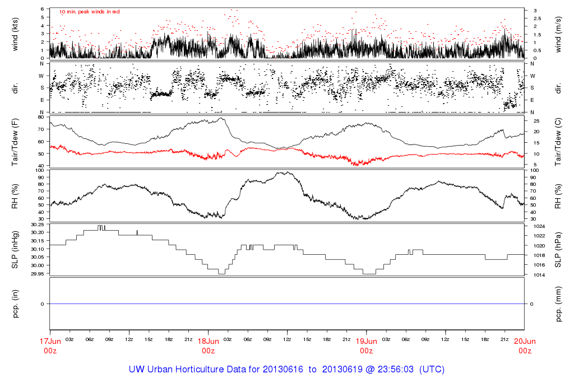The height and width of the screenshot is (392, 574).
Task: Select the '29.95' pressure tick value
Action: click(x=38, y=274)
